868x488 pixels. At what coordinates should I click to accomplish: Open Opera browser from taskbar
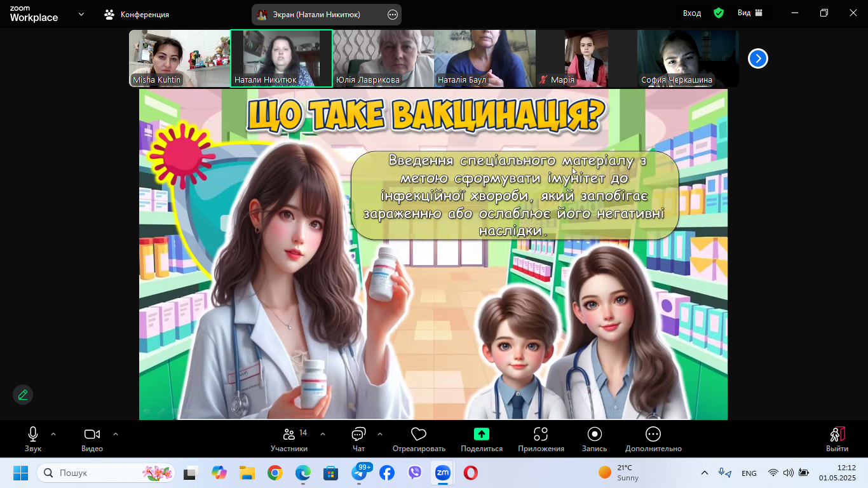coord(470,473)
